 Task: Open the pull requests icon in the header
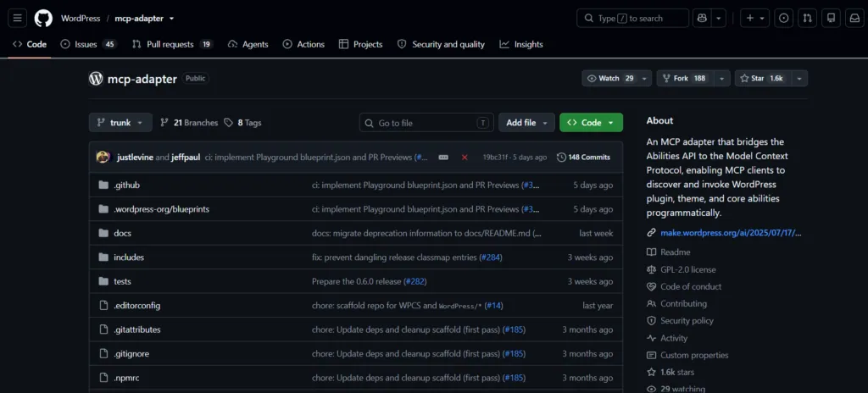(x=807, y=19)
